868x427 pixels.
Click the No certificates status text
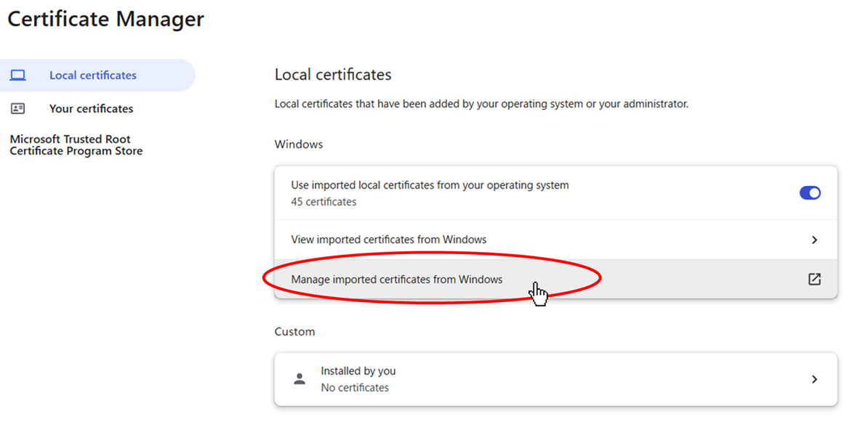tap(355, 388)
